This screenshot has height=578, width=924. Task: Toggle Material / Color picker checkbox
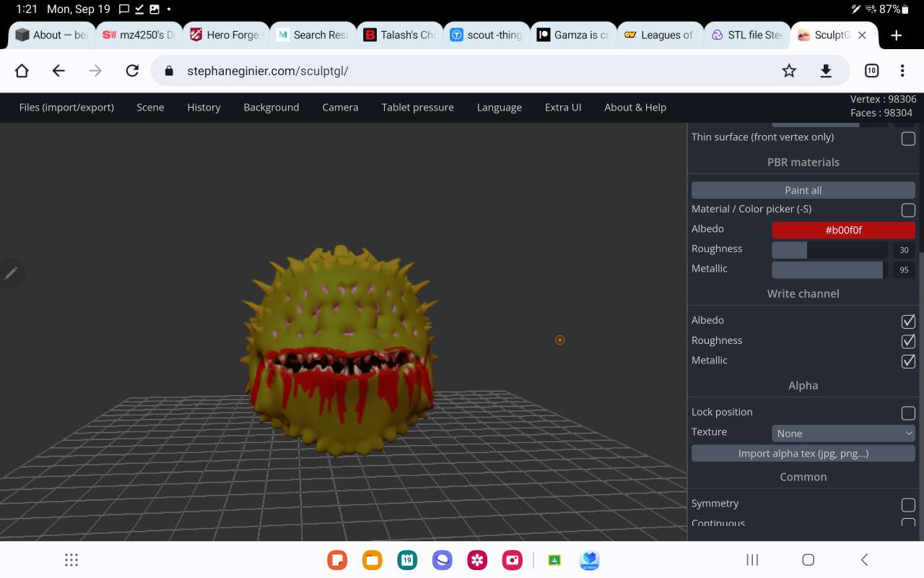point(908,210)
